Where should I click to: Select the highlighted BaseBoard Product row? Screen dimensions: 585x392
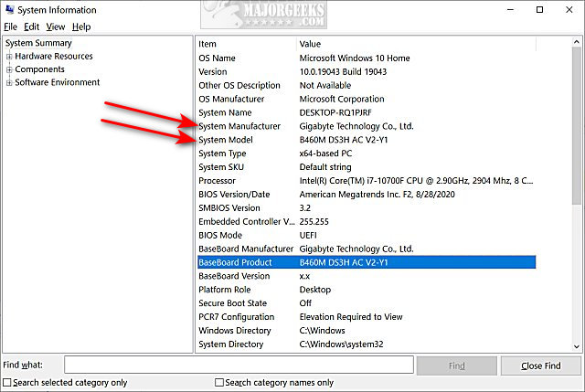pyautogui.click(x=367, y=262)
